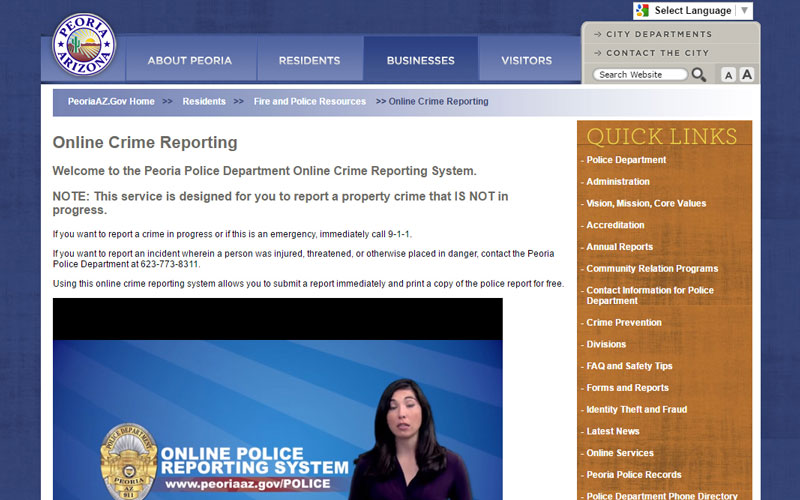Decrease text size with small A icon
Image resolution: width=800 pixels, height=500 pixels.
(728, 76)
